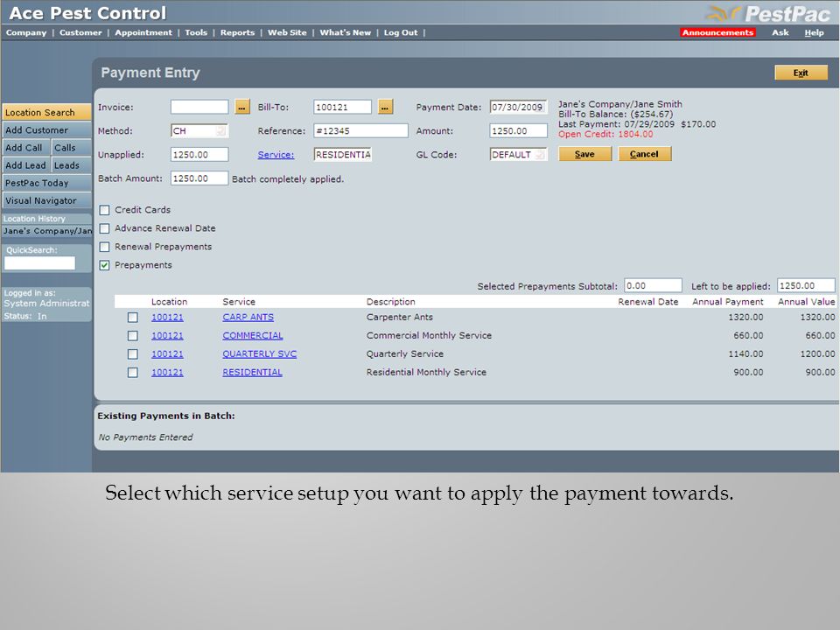Viewport: 840px width, 630px height.
Task: Click the QuickSearch input box
Action: coord(39,263)
